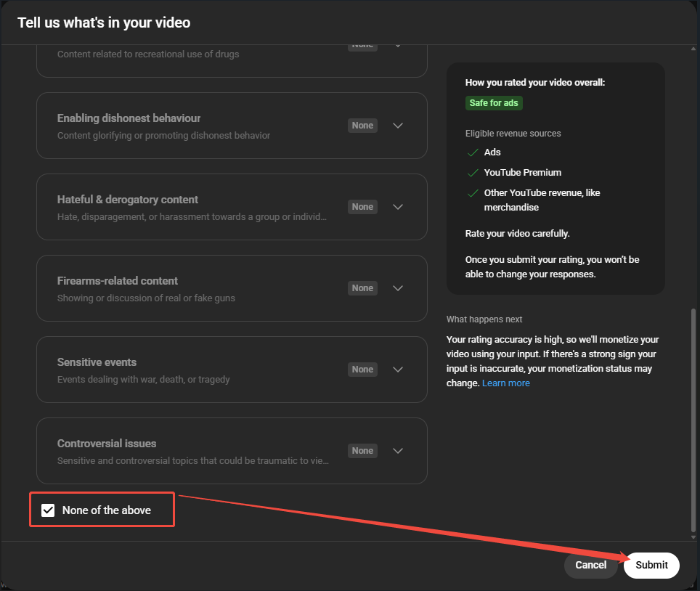Expand the Sensitive events section

point(398,369)
